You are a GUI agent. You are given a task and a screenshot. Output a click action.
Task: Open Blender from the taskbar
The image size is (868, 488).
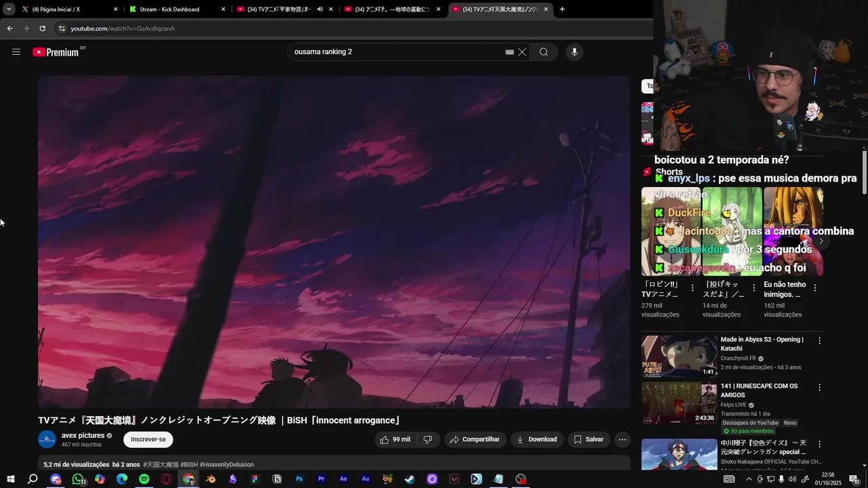coord(211,479)
